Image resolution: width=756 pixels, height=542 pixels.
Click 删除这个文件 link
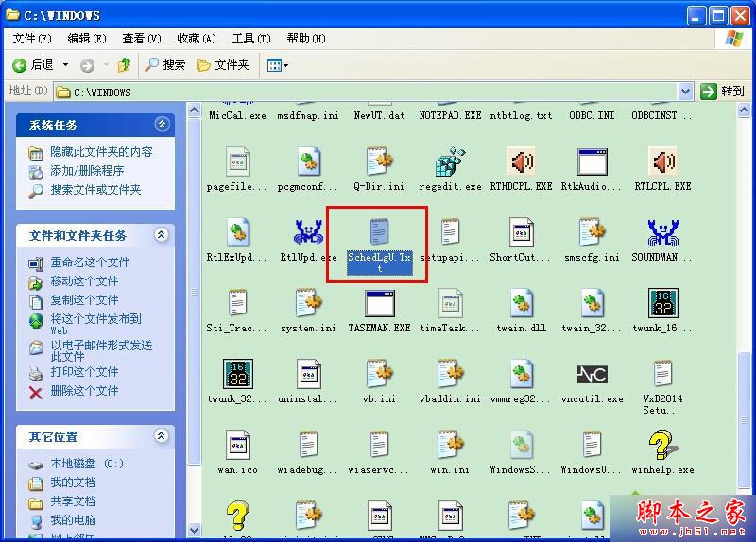84,391
